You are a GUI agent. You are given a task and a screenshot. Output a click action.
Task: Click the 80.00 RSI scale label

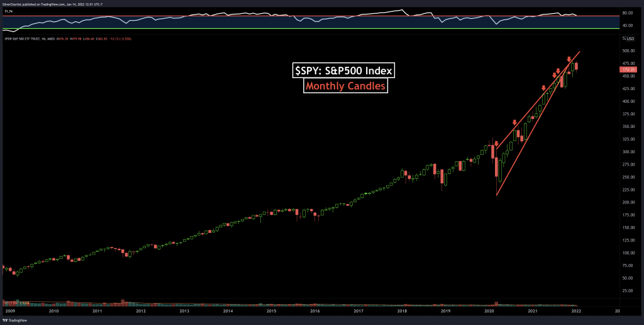point(628,13)
